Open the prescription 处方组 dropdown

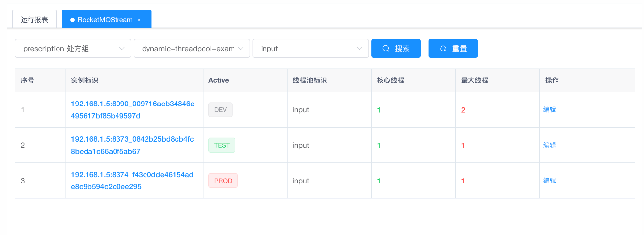[73, 49]
